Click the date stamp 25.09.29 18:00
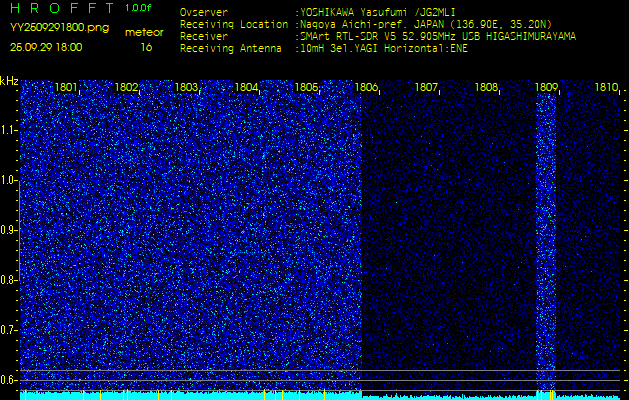629x400 pixels. 46,47
